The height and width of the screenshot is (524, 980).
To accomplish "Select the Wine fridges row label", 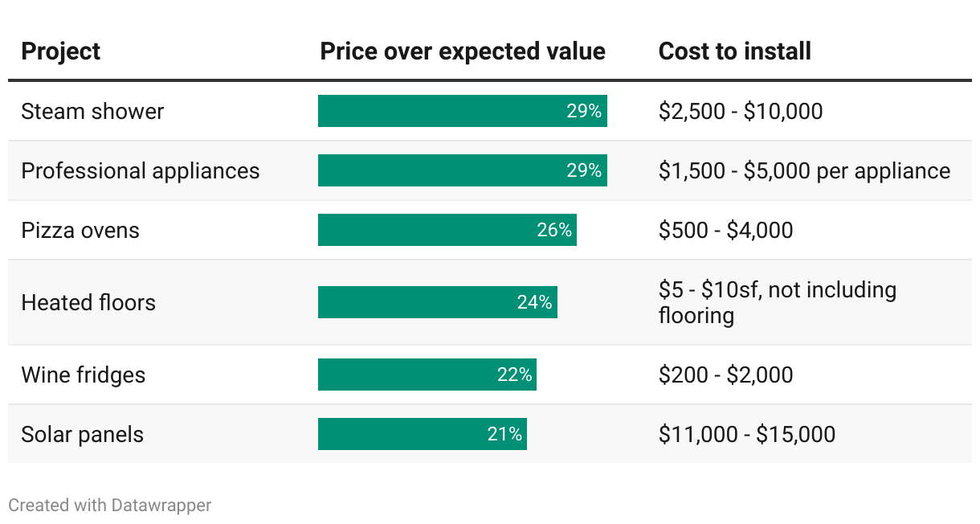I will (84, 375).
